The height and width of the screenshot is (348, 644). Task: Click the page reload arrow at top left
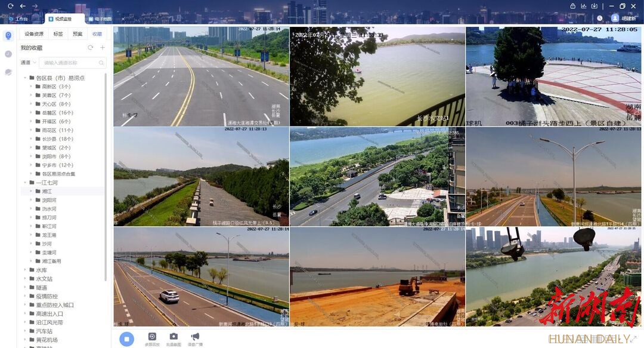(x=11, y=6)
